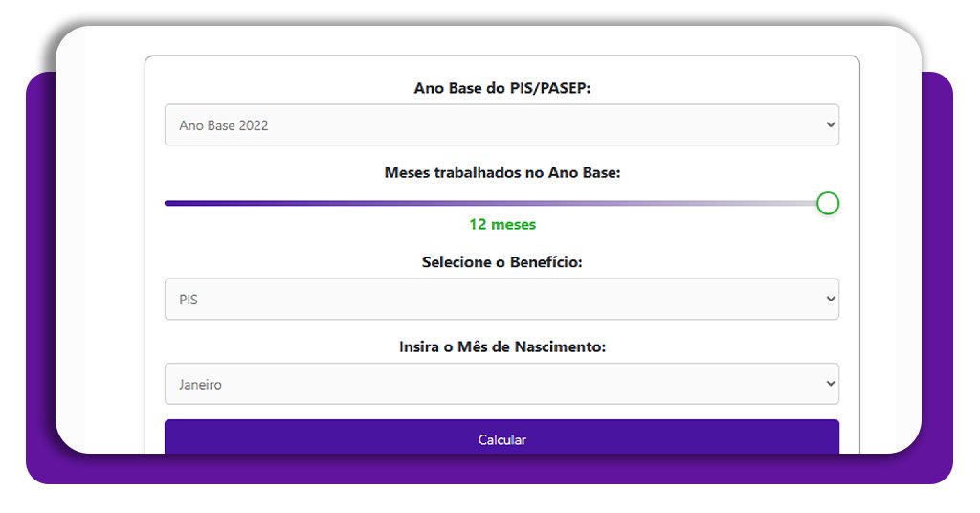Click the Calcular button
This screenshot has height=513, width=980.
(x=501, y=437)
